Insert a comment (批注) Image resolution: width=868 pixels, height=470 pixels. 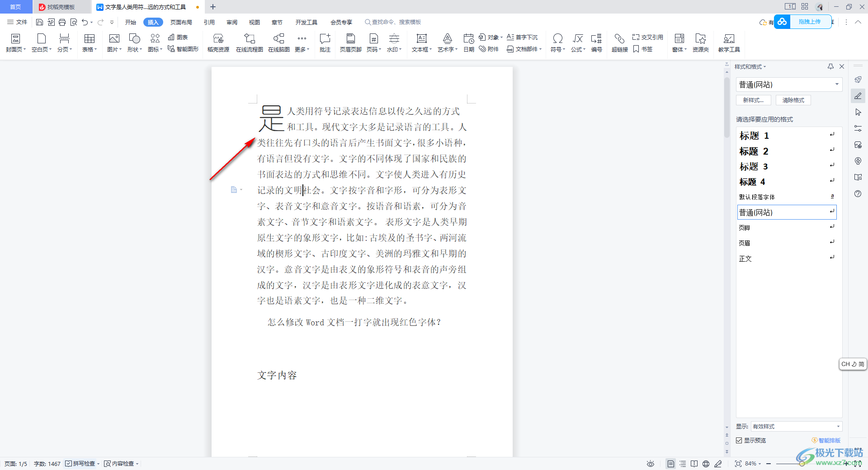[325, 43]
